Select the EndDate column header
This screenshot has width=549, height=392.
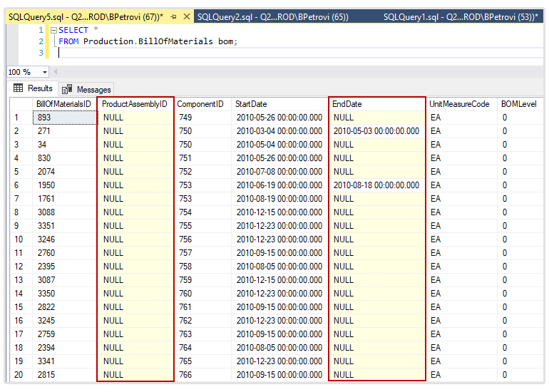(x=376, y=104)
